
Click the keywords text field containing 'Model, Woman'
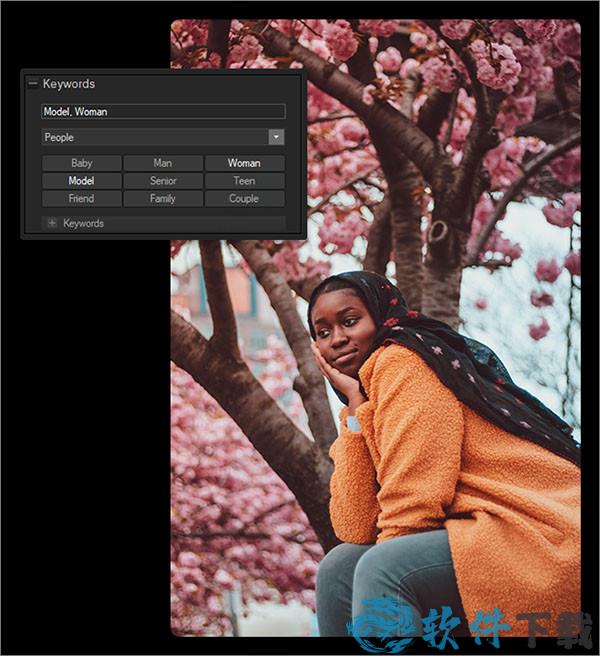point(163,112)
